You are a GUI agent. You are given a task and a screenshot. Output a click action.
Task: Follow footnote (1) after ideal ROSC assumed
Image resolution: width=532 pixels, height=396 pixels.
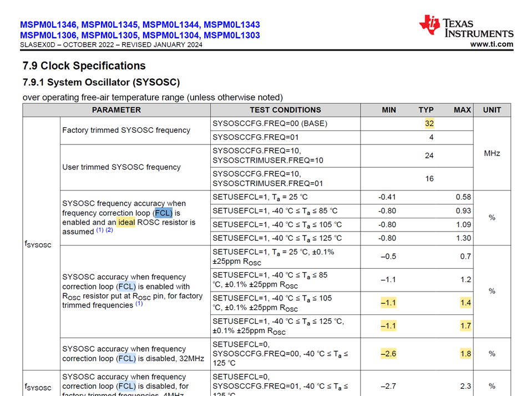coord(100,230)
